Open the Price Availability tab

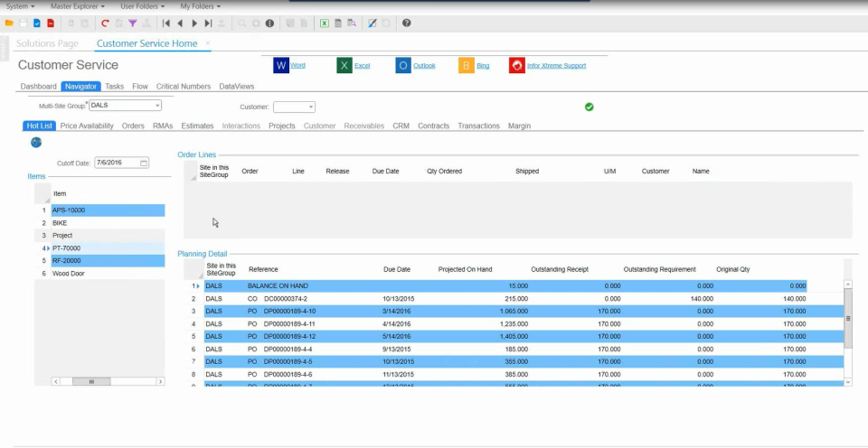87,126
